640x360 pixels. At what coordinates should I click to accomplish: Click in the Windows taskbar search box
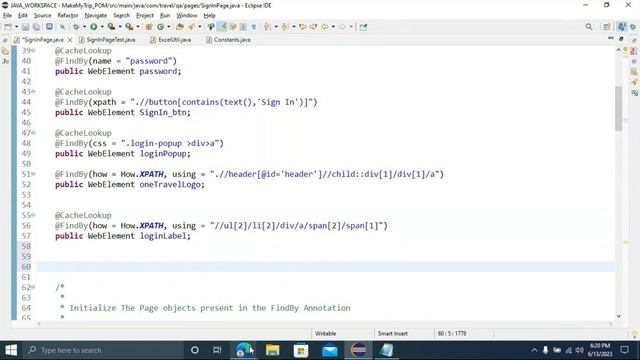coord(104,350)
